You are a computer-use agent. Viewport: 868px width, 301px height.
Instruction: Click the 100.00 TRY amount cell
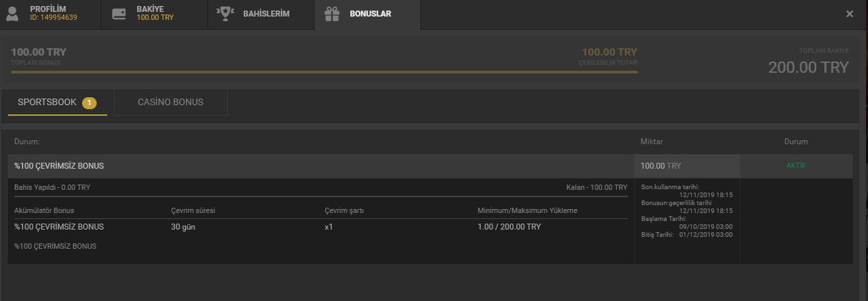pos(686,166)
